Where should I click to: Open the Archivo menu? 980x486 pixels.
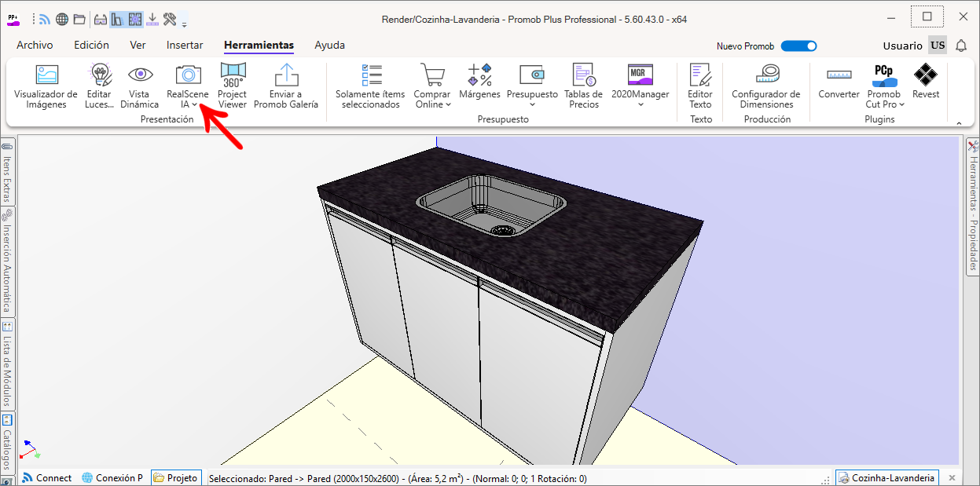click(x=35, y=46)
